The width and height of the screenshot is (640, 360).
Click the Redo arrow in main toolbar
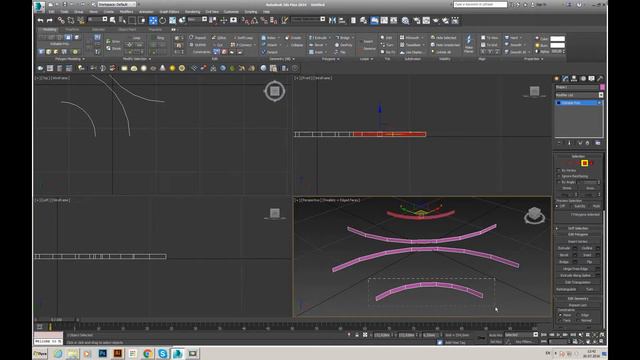coord(49,20)
